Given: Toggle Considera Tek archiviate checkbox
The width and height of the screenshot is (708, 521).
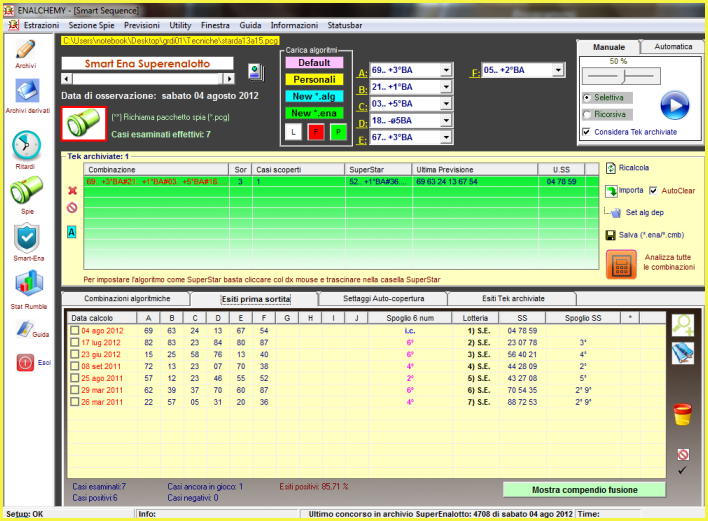Looking at the screenshot, I should tap(586, 132).
